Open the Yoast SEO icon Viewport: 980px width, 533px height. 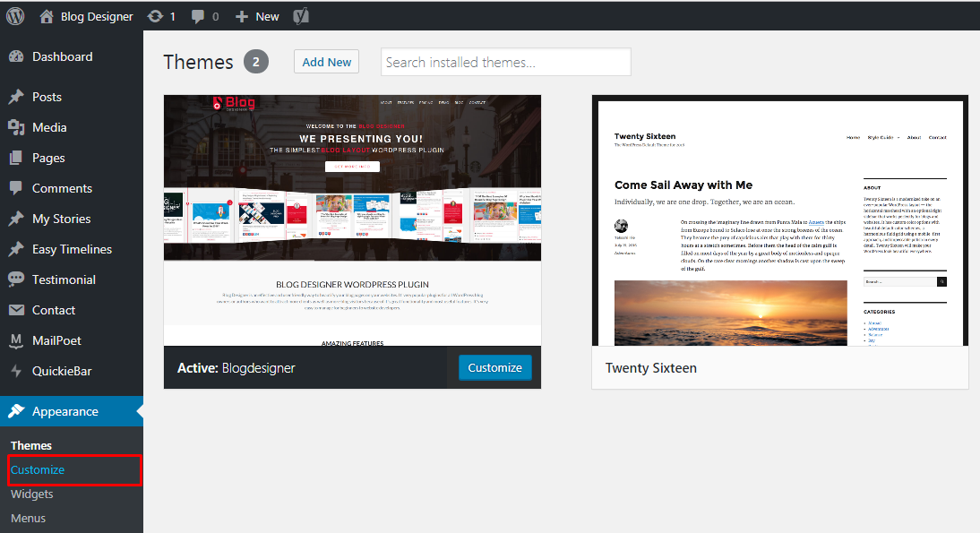[301, 16]
